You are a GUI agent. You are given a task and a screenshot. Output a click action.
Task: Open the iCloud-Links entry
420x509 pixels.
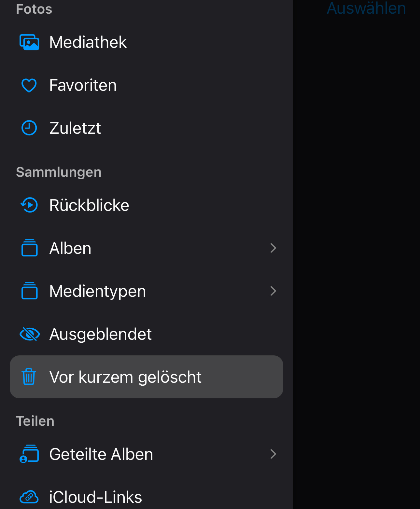coord(95,497)
